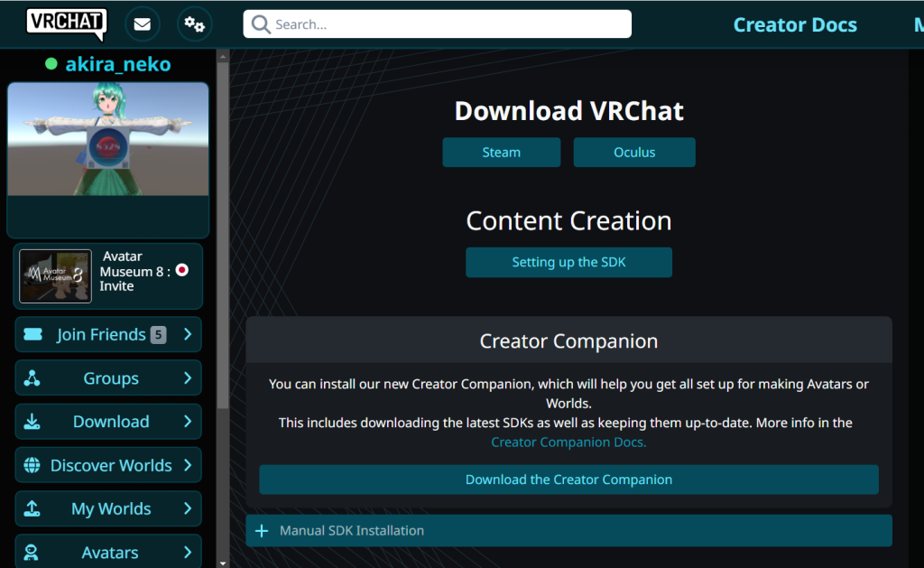This screenshot has width=924, height=568.
Task: Focus the Search input field
Action: (x=438, y=24)
